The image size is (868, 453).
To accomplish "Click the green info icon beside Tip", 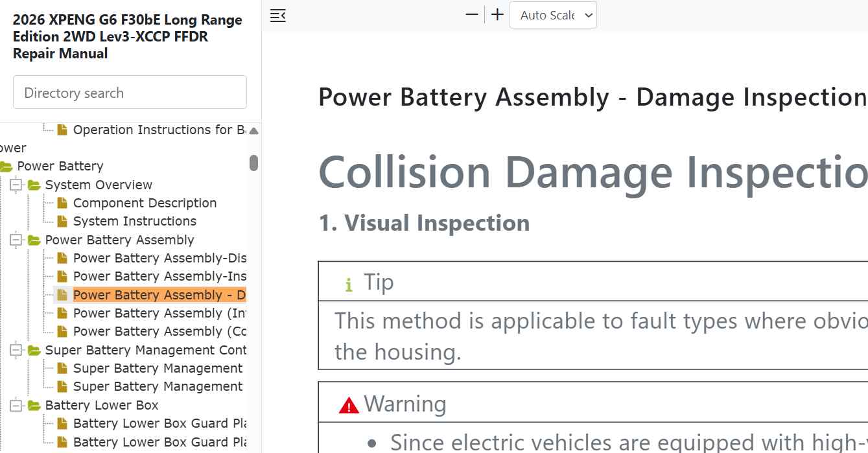I will tap(349, 284).
